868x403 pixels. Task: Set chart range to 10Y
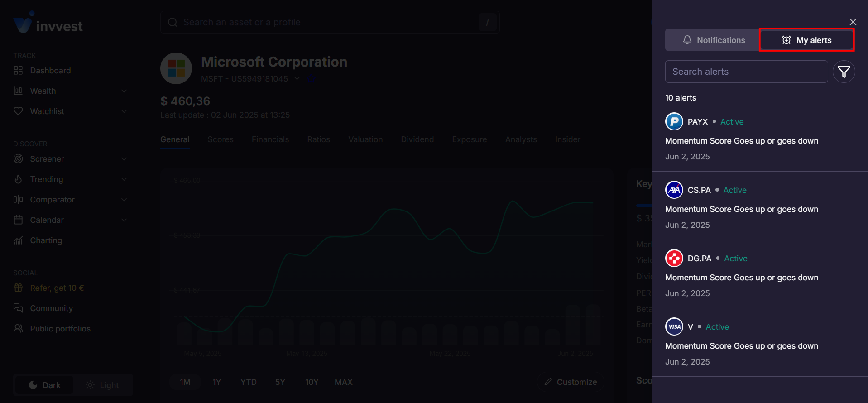pyautogui.click(x=312, y=382)
